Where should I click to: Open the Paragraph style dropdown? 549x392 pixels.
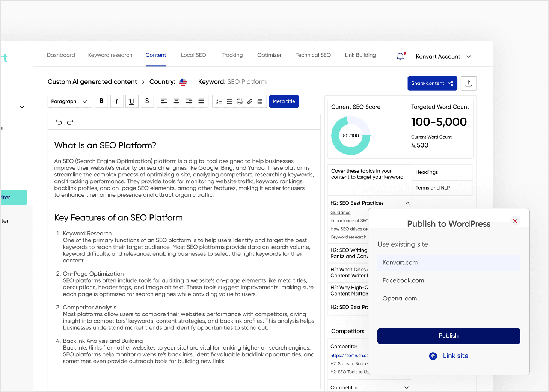pyautogui.click(x=69, y=101)
